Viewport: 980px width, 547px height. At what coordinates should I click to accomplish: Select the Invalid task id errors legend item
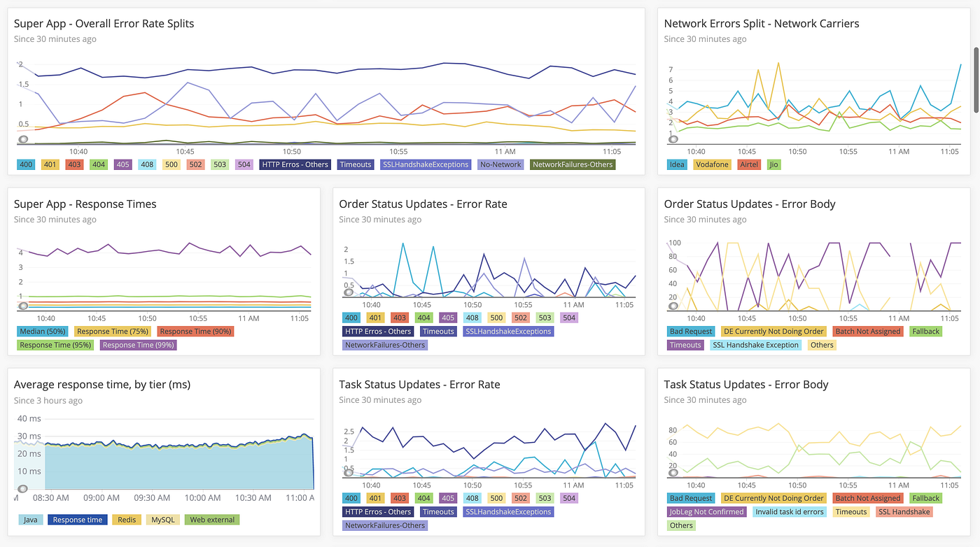pyautogui.click(x=790, y=511)
